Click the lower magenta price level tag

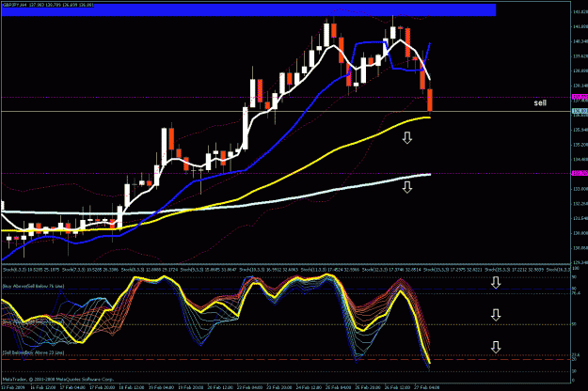580,173
